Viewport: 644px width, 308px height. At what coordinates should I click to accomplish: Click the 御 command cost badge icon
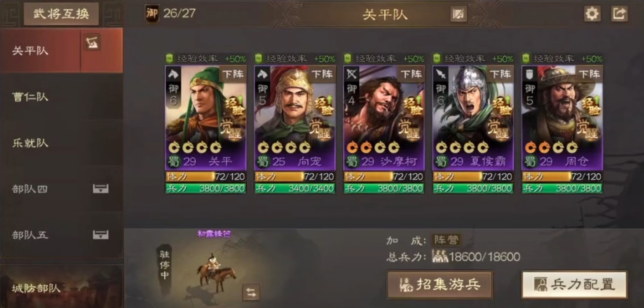point(152,14)
